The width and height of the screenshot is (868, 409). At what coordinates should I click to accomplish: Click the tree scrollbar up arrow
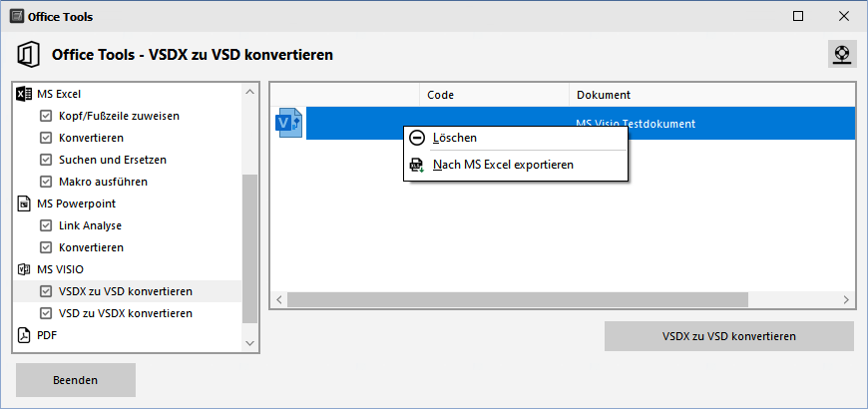250,92
